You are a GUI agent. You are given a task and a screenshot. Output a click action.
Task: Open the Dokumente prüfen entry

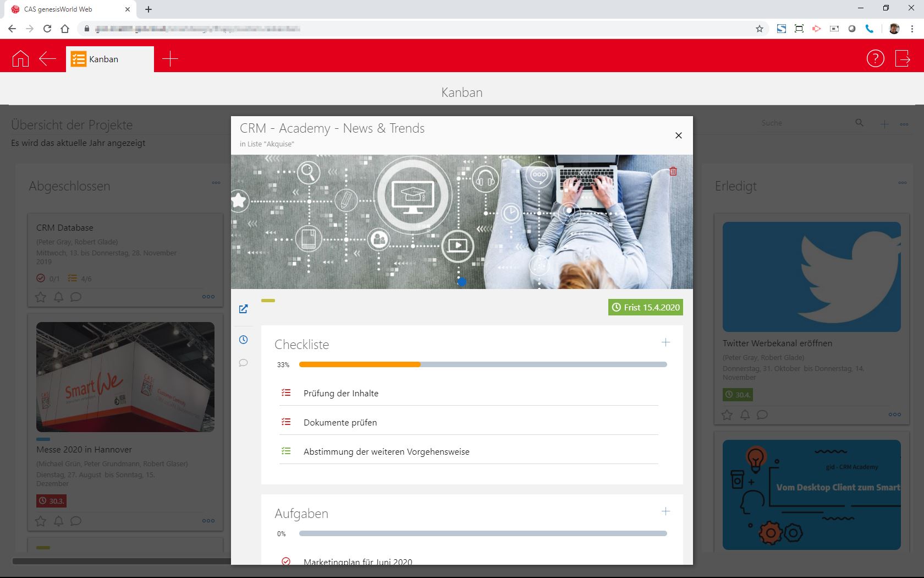click(340, 422)
